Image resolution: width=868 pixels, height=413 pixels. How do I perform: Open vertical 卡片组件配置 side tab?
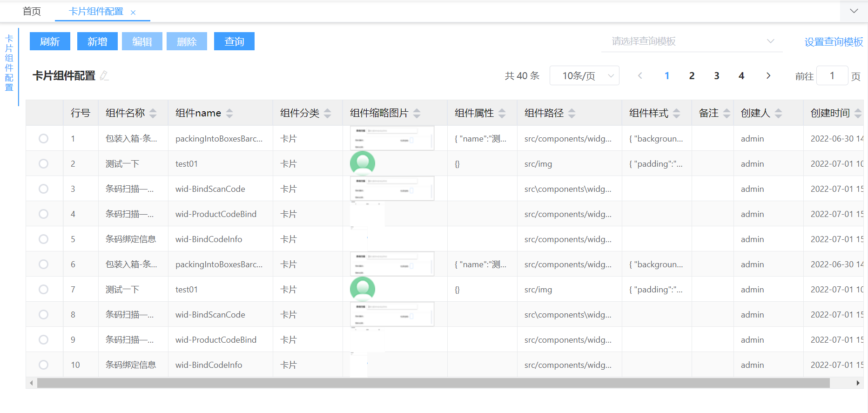pos(9,63)
